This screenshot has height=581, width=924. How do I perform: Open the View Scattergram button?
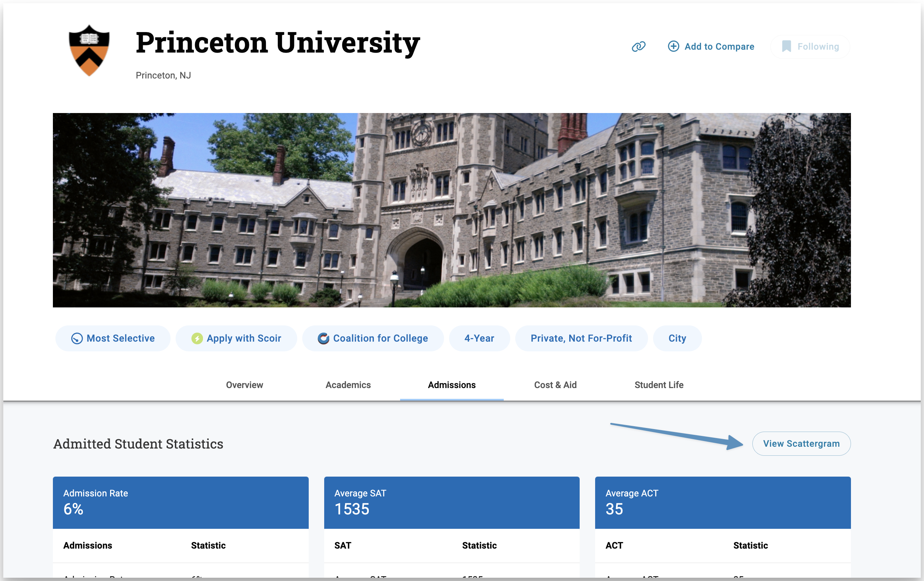[801, 443]
